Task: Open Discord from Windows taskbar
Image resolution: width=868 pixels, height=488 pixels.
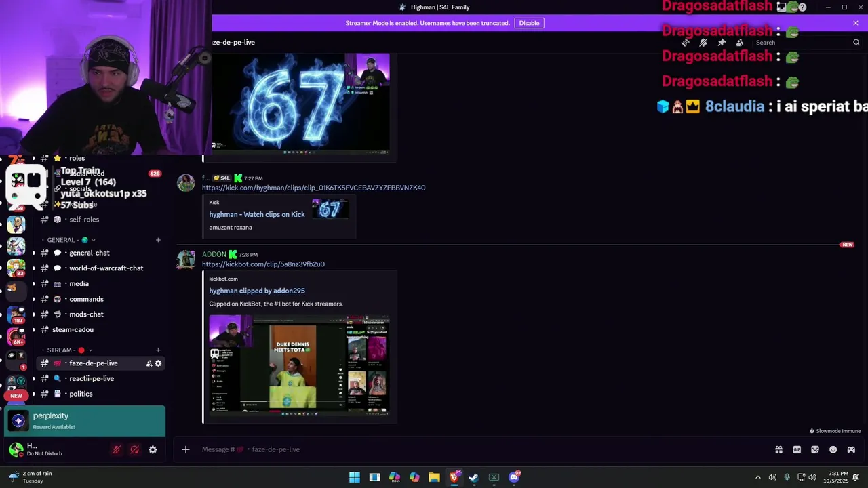Action: [514, 477]
